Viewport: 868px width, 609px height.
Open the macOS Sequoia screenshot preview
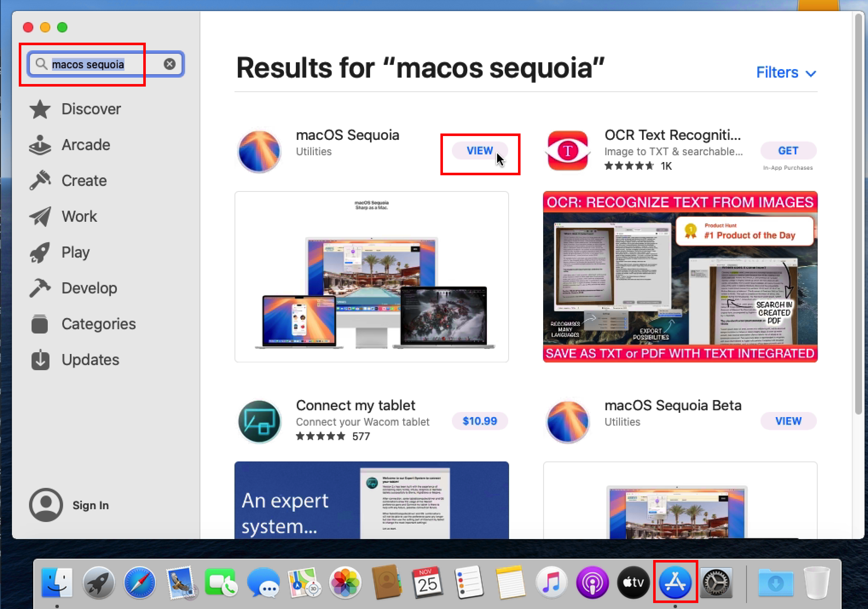(371, 276)
